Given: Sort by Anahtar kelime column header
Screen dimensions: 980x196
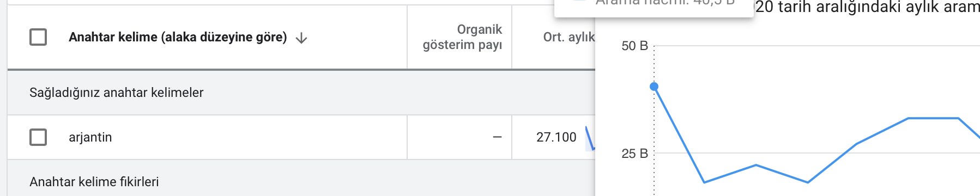Looking at the screenshot, I should pos(178,37).
